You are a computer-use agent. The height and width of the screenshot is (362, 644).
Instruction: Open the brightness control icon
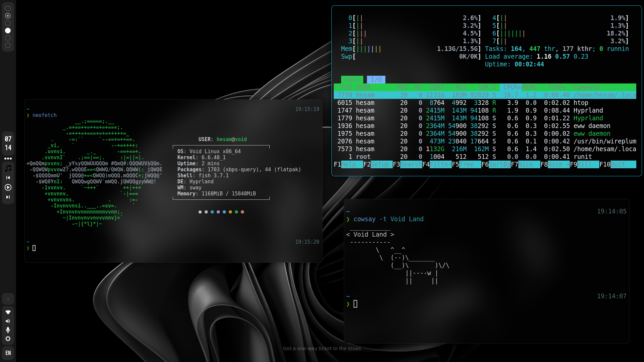point(8,339)
